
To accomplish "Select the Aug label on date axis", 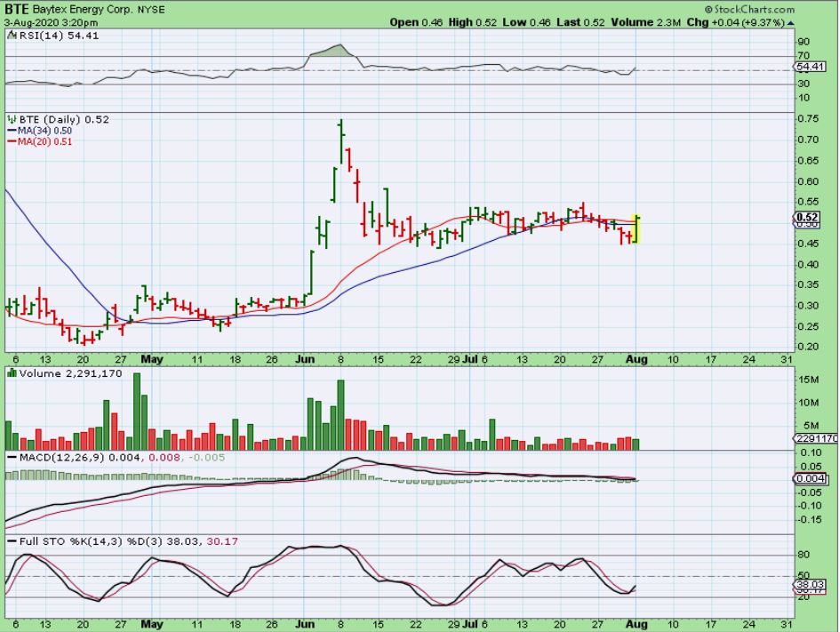I will click(635, 359).
